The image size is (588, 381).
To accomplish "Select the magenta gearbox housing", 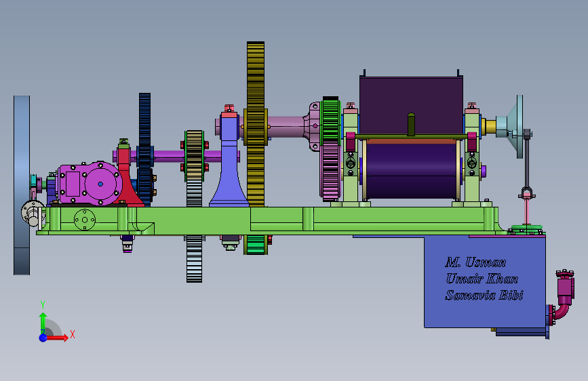I will click(89, 184).
